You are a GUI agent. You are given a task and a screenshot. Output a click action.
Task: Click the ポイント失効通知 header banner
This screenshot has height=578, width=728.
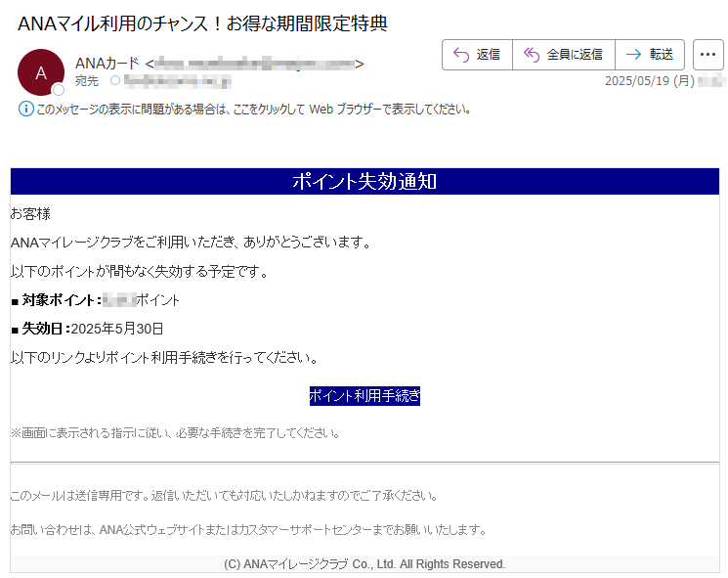(x=364, y=181)
